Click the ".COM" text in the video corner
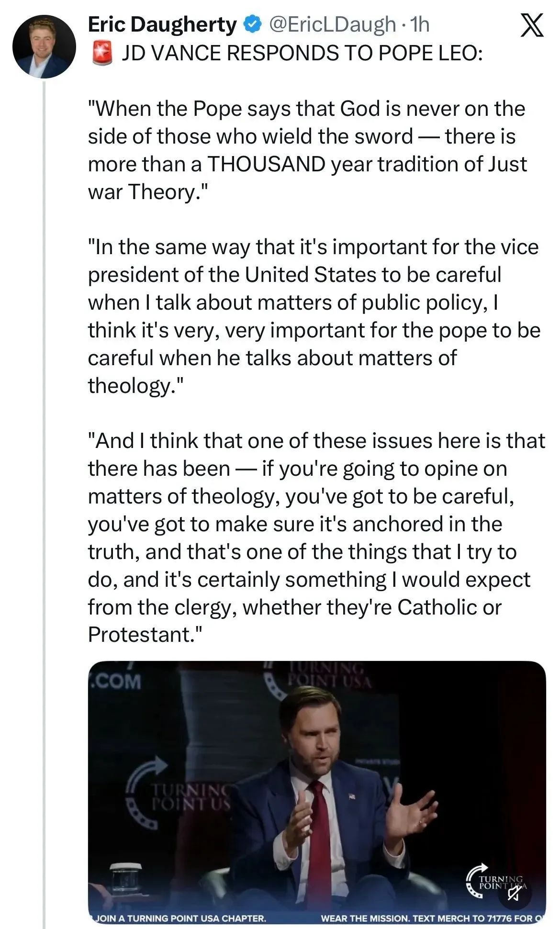This screenshot has width=560, height=929. 118,681
